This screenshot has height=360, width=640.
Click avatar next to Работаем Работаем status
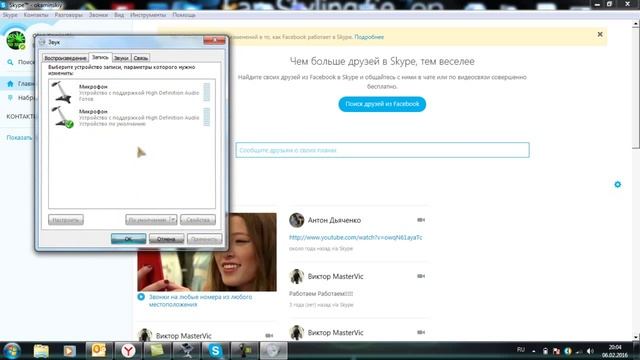pyautogui.click(x=297, y=276)
